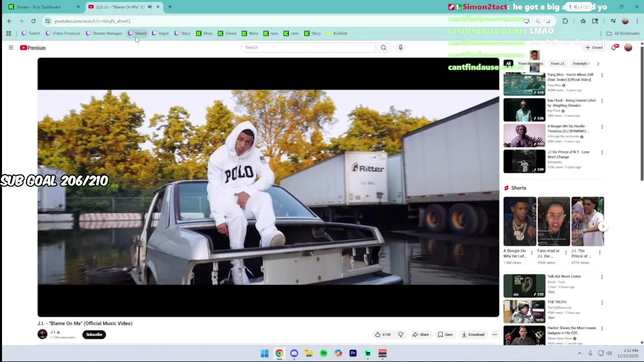Go back with browser back arrow
The width and height of the screenshot is (644, 362).
click(x=9, y=21)
